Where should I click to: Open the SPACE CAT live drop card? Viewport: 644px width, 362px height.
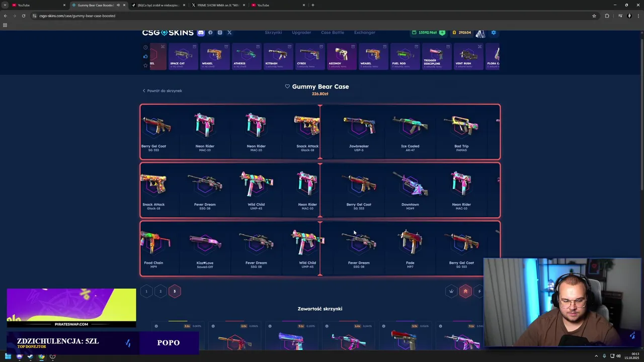click(183, 56)
